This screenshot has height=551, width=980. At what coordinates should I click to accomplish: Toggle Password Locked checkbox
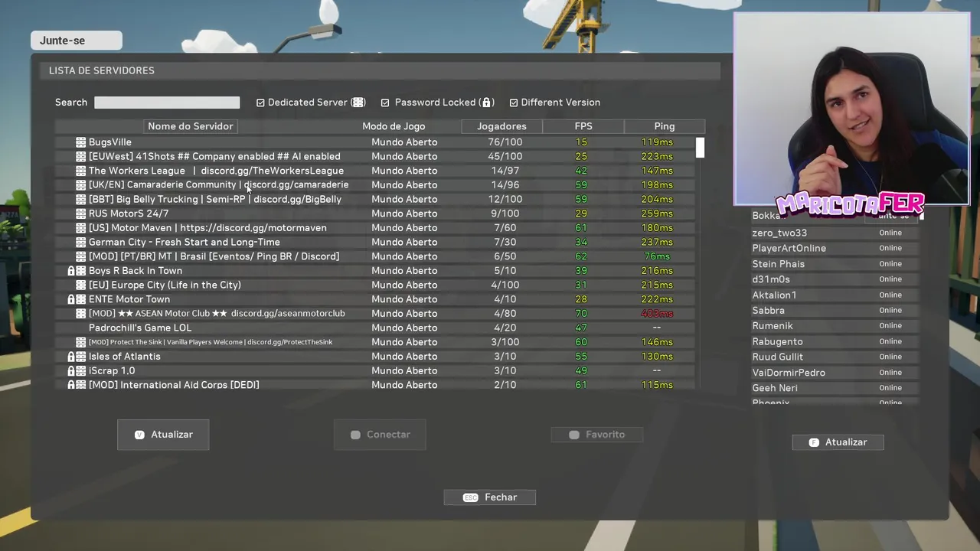385,103
